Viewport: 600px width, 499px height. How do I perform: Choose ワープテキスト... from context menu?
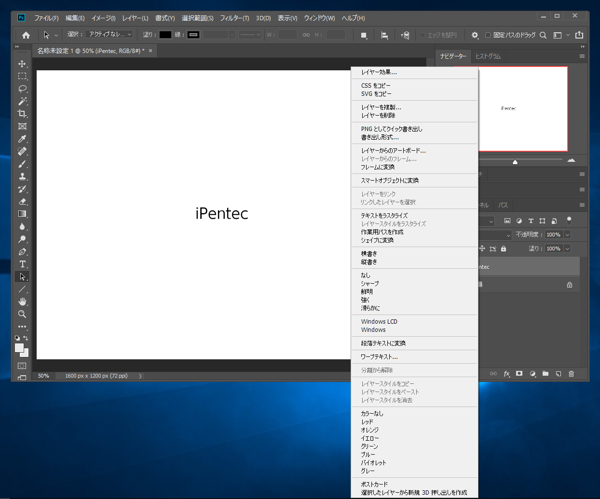tap(414, 357)
